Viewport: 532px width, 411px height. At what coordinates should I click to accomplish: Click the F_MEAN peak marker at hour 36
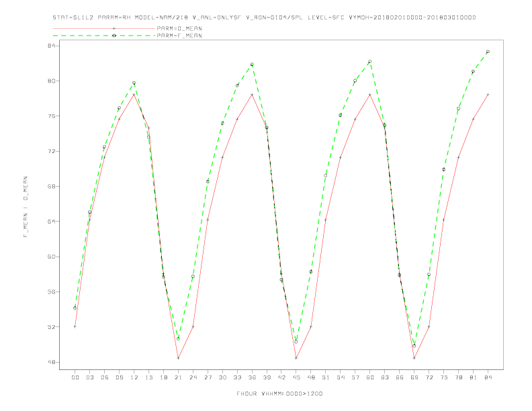pos(252,64)
